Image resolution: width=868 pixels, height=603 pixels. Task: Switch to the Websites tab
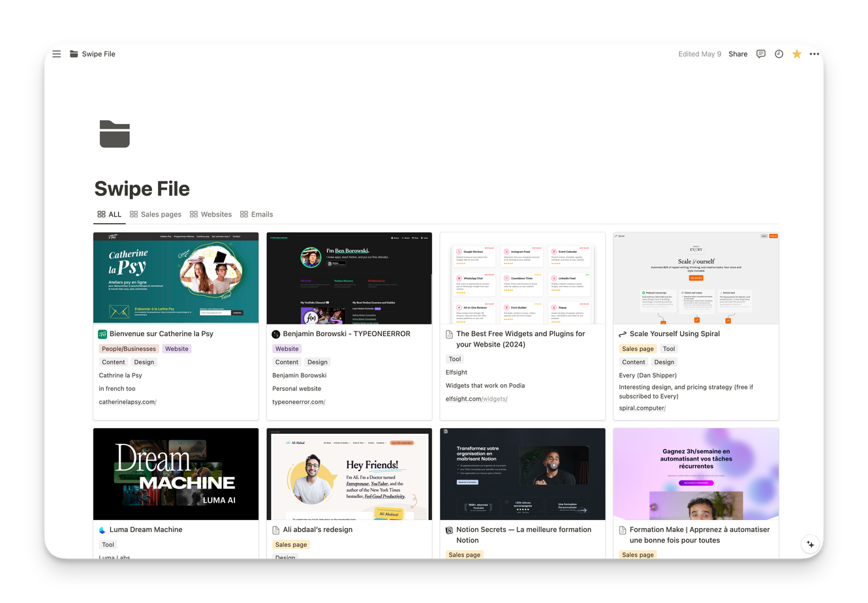click(211, 214)
